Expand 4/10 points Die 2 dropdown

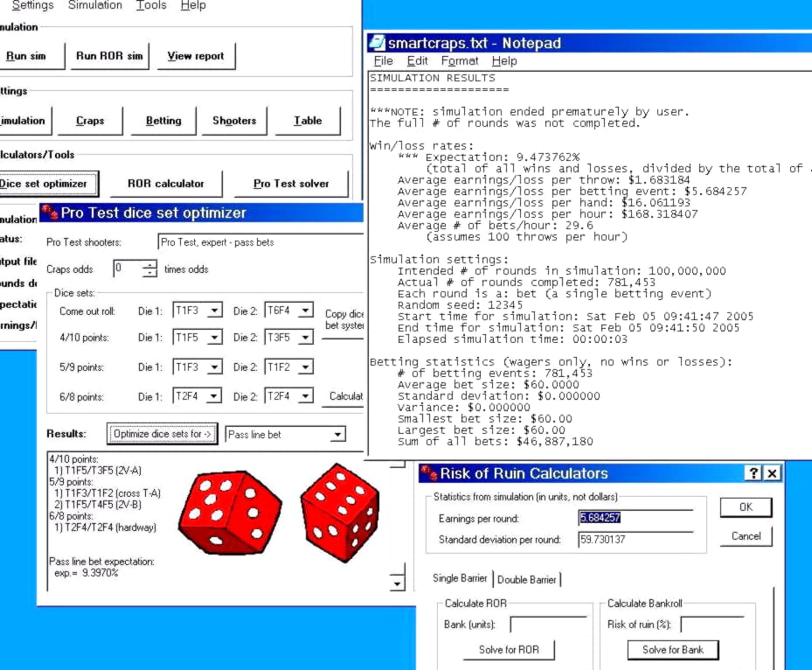click(x=306, y=338)
